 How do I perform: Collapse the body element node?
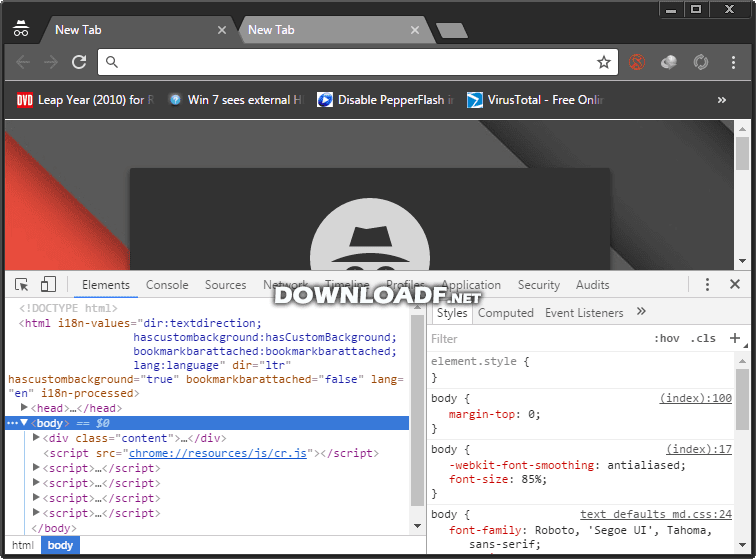24,423
